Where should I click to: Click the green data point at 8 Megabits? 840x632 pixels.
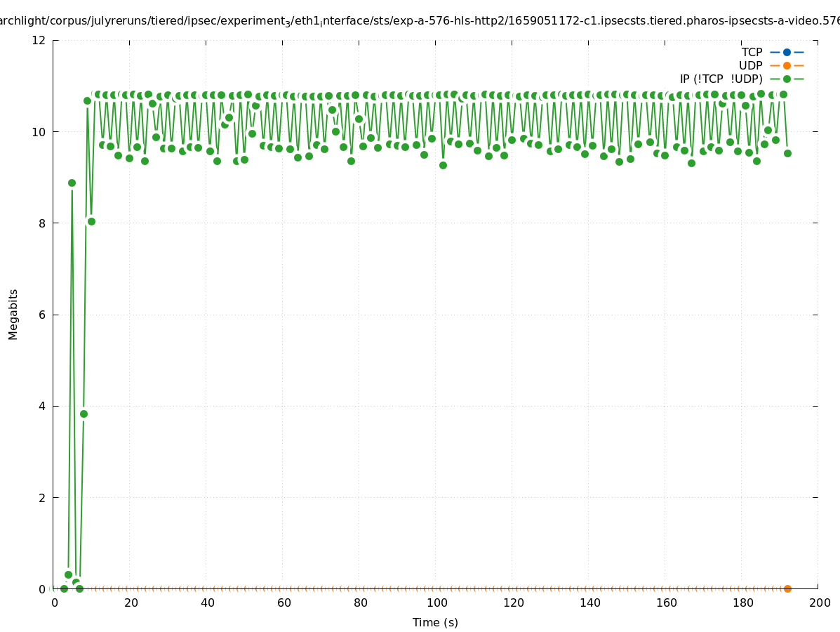coord(91,221)
